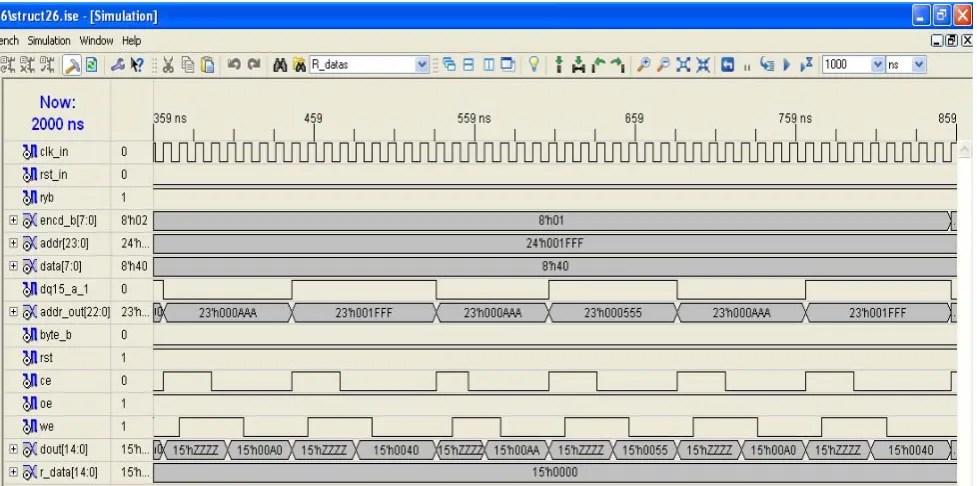Restart the simulation with blue back icon

click(x=728, y=65)
